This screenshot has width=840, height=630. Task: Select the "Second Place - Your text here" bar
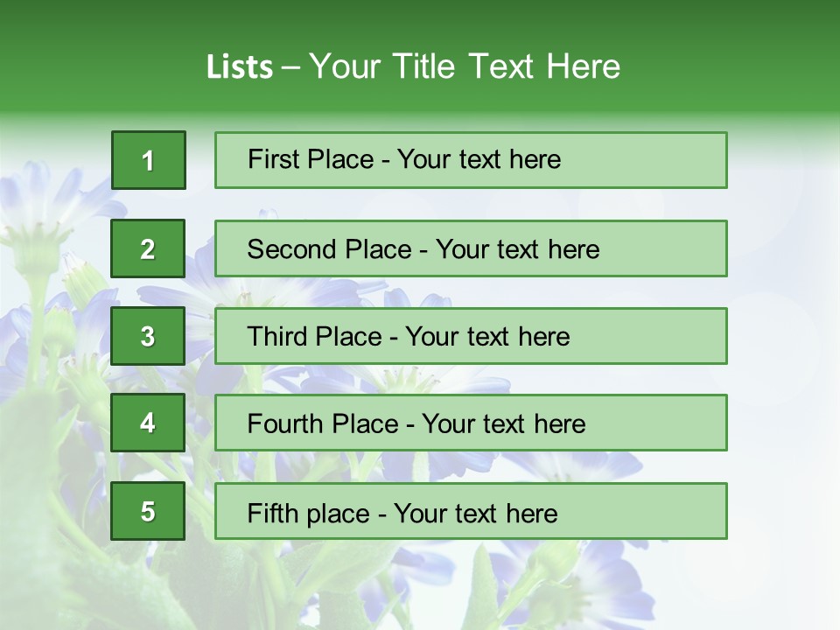(x=471, y=248)
